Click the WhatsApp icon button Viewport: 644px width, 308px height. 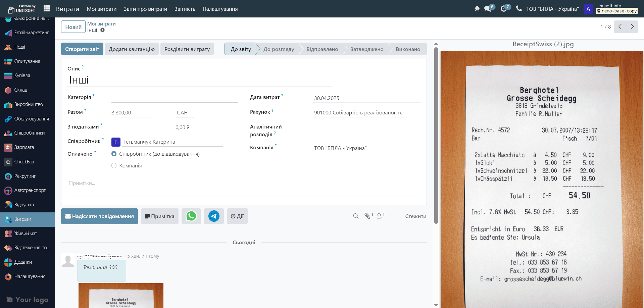(x=191, y=216)
